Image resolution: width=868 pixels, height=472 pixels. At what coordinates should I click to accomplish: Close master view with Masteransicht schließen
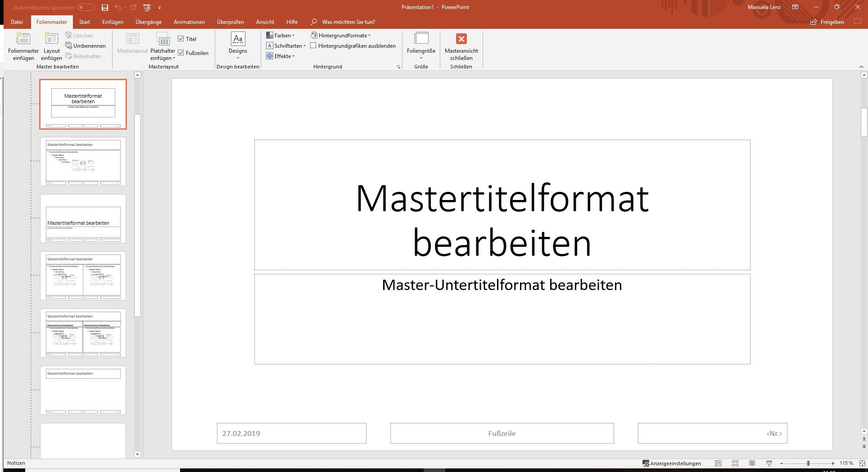click(x=461, y=39)
